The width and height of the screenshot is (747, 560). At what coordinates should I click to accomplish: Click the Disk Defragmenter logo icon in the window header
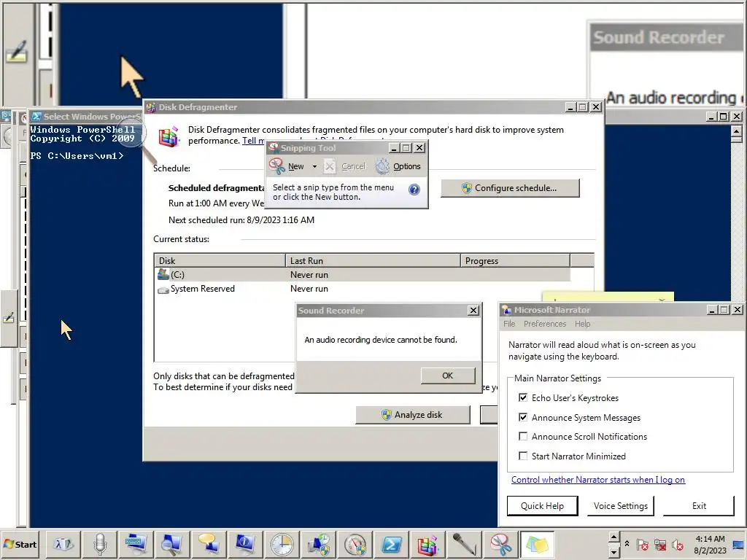pyautogui.click(x=169, y=136)
